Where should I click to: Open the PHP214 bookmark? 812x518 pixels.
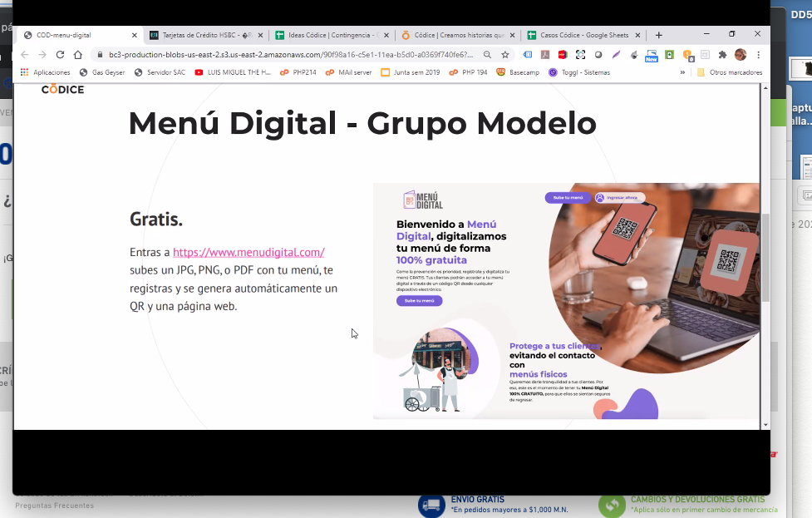[x=298, y=72]
